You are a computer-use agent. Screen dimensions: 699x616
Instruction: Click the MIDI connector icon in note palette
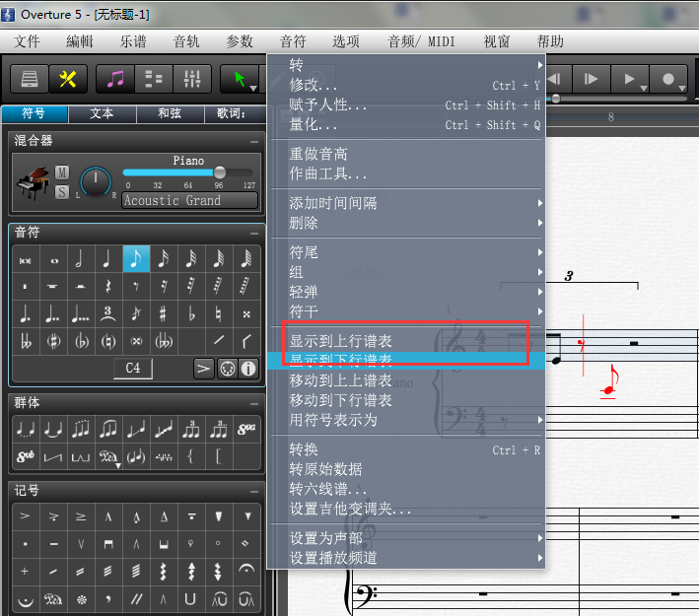(228, 369)
